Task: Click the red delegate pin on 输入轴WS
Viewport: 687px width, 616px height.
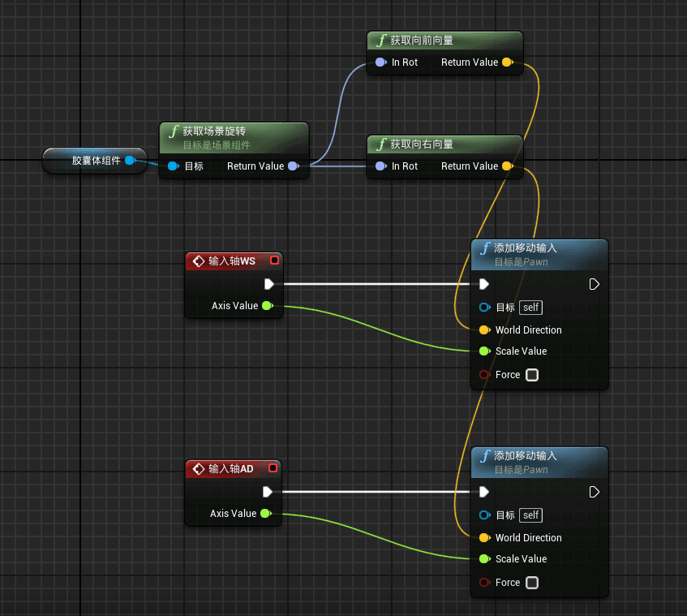Action: (274, 261)
